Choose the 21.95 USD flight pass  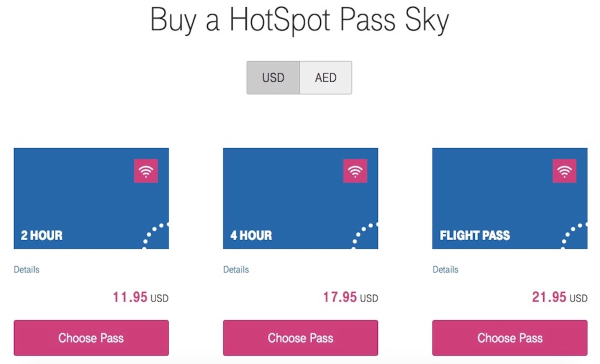tap(510, 338)
